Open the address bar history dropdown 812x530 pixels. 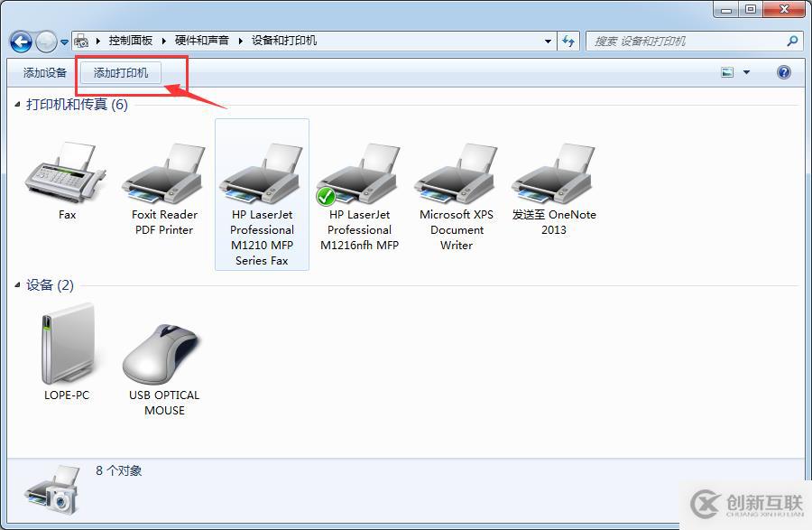[548, 41]
